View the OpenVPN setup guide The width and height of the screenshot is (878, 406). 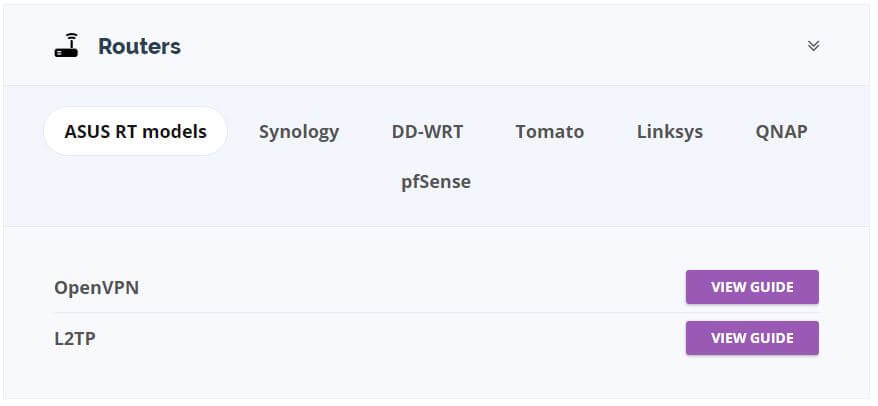click(x=752, y=287)
